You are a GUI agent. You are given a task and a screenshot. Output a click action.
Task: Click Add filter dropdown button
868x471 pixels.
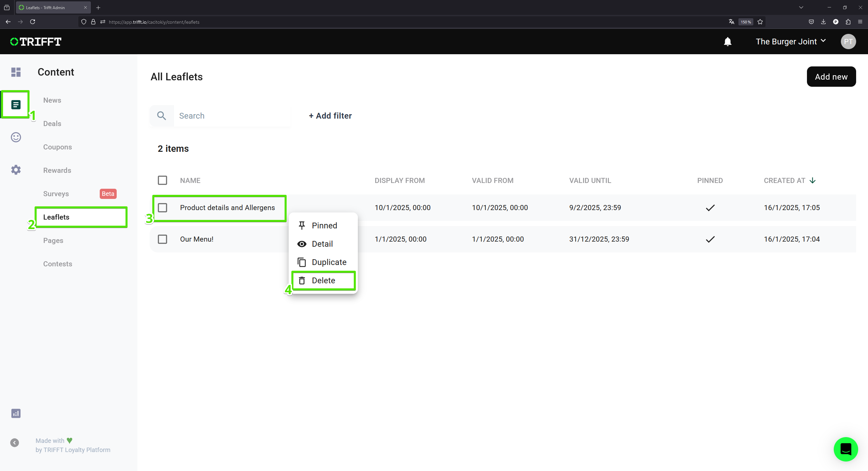click(x=330, y=116)
